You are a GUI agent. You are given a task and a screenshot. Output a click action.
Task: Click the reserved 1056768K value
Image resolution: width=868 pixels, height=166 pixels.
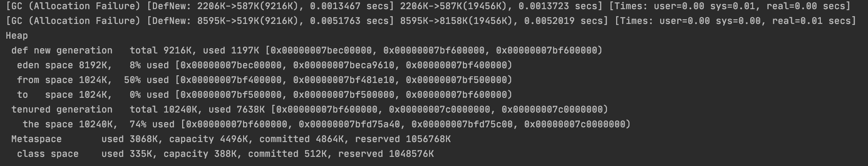tap(403, 139)
